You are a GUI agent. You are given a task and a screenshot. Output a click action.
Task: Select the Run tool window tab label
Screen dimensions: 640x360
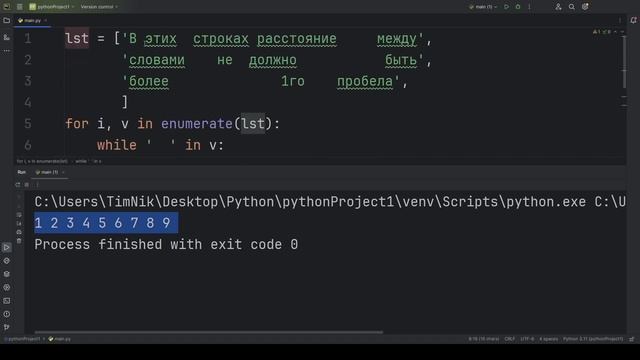point(22,172)
